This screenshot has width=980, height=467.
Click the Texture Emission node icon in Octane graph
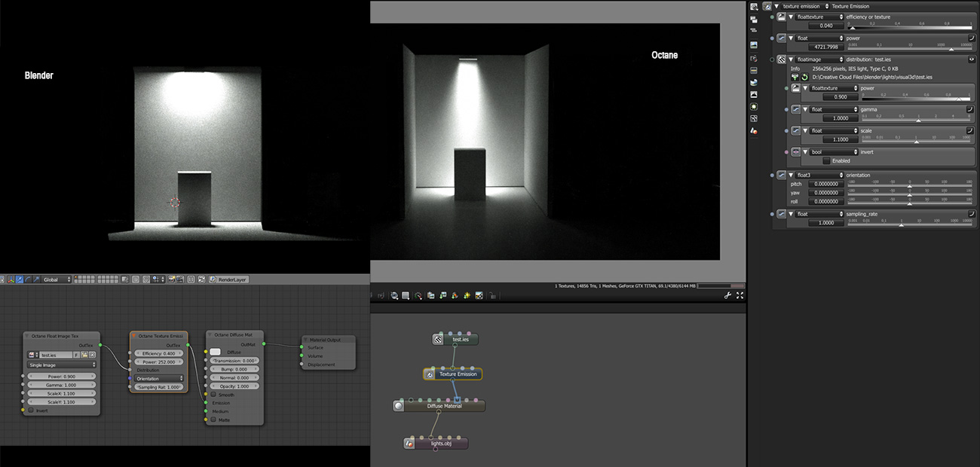[430, 374]
